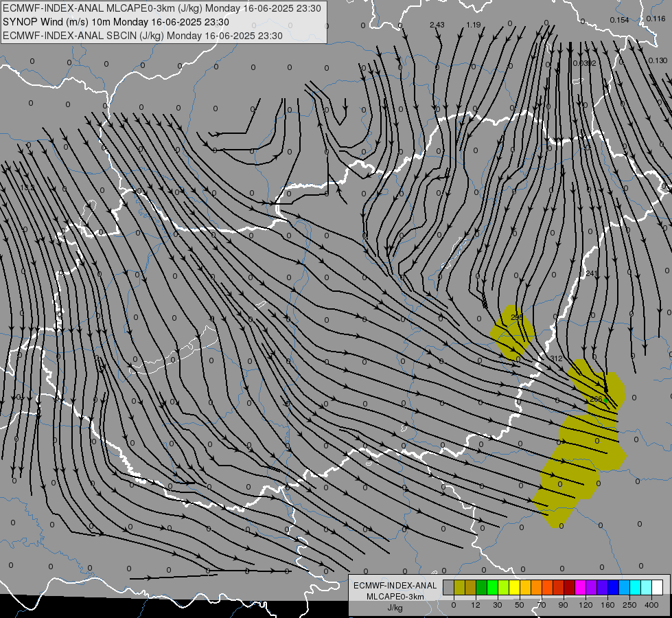
Task: Click the gray swatch in the legend
Action: [x=448, y=587]
